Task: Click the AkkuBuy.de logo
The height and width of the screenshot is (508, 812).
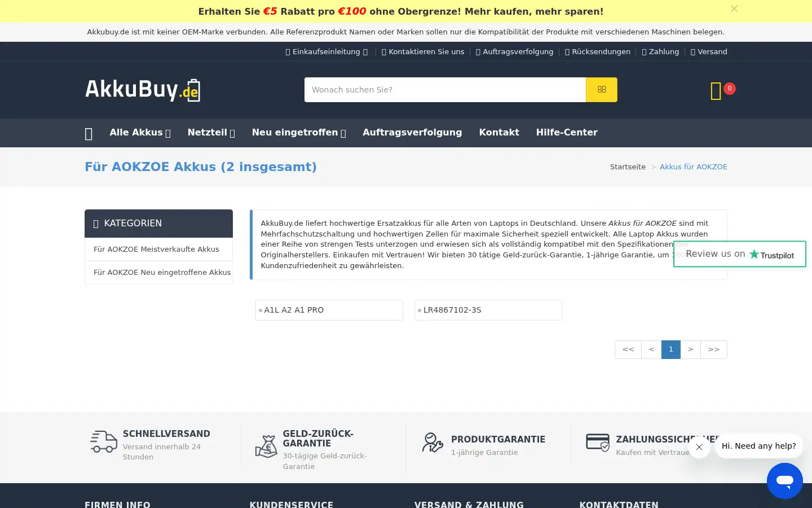Action: 143,90
